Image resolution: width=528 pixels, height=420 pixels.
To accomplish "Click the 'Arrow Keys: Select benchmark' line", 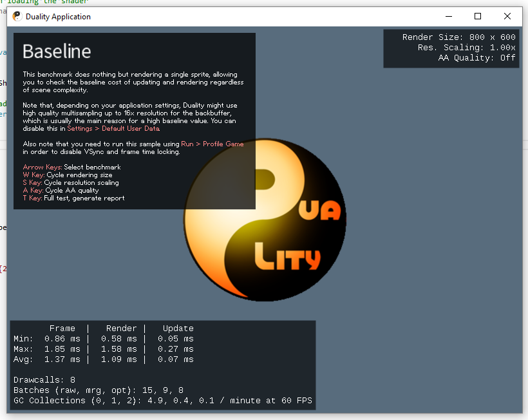I will tap(71, 167).
